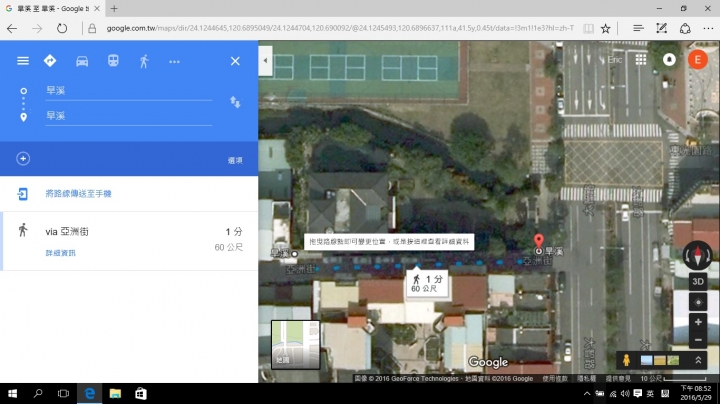Add another destination plus icon
Viewport: 720px width, 404px height.
(23, 159)
